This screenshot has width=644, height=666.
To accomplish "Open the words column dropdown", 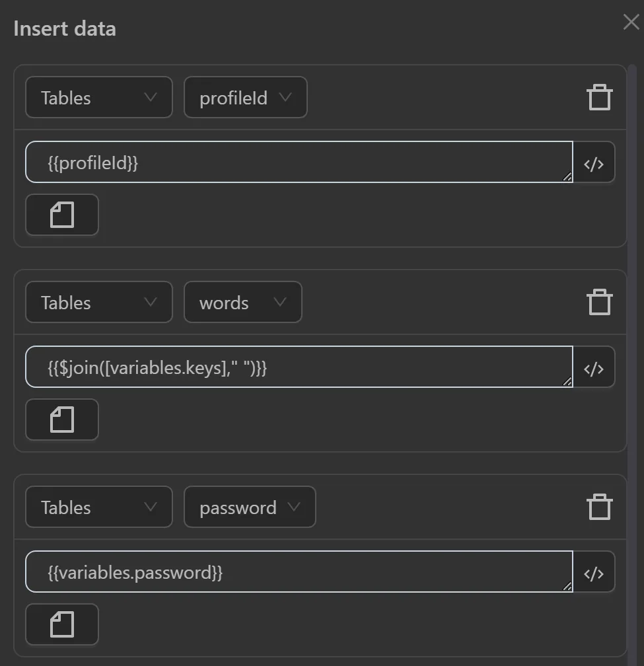I will (242, 302).
